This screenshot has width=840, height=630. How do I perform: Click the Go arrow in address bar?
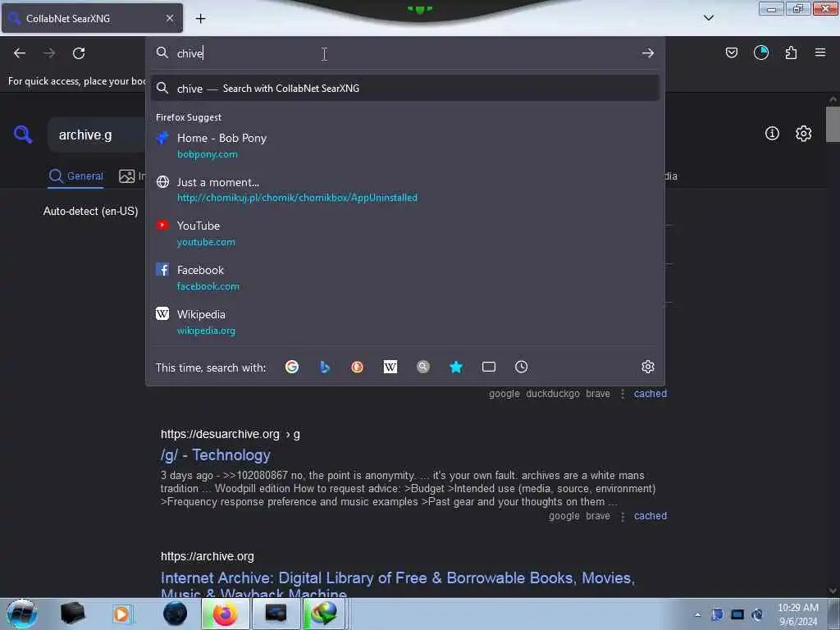[x=648, y=53]
